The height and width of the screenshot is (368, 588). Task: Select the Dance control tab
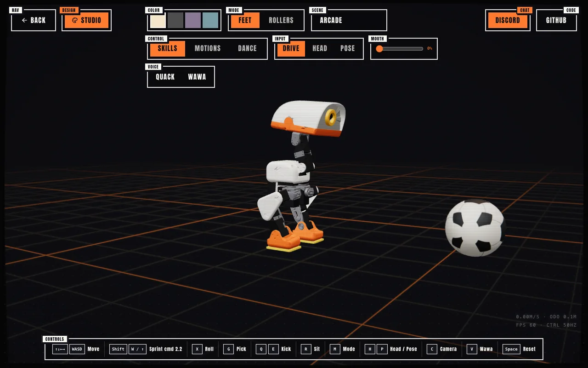(x=247, y=48)
